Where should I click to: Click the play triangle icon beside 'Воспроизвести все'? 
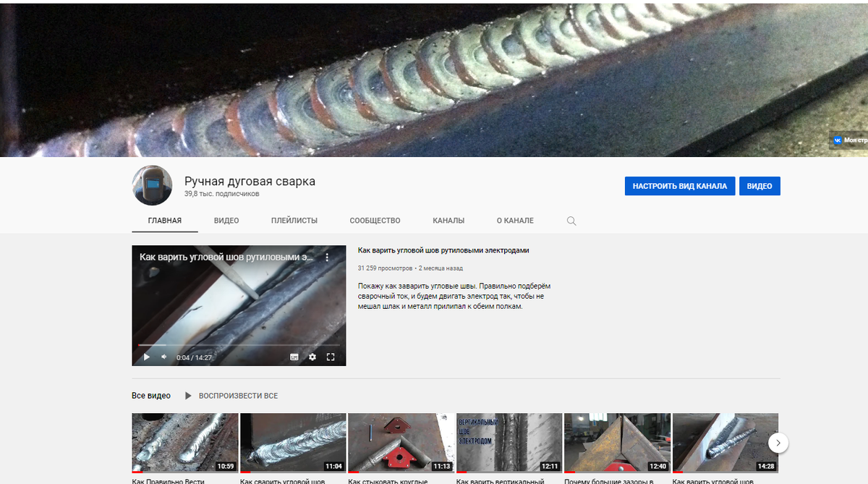[188, 396]
